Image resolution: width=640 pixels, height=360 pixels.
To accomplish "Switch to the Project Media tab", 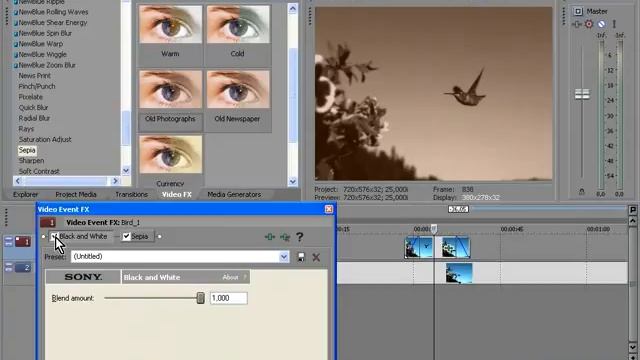I will click(76, 195).
